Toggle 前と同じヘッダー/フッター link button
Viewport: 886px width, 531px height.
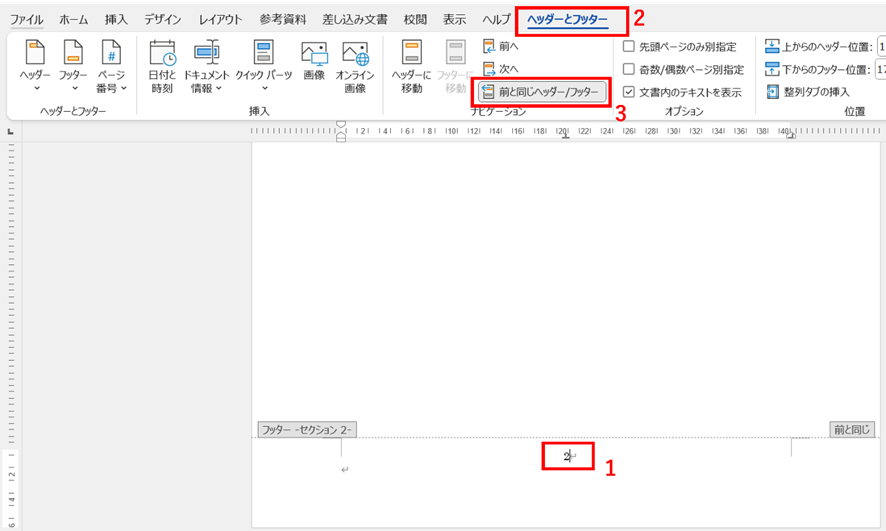click(x=542, y=92)
